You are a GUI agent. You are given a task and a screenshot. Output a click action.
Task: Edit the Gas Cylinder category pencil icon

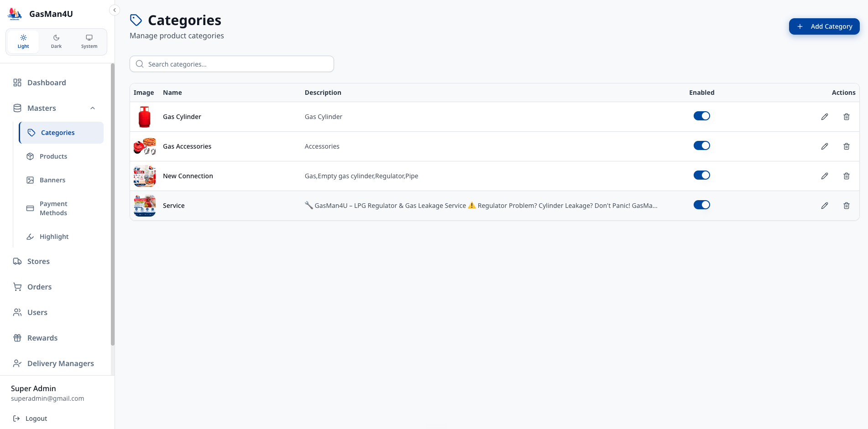(x=825, y=117)
